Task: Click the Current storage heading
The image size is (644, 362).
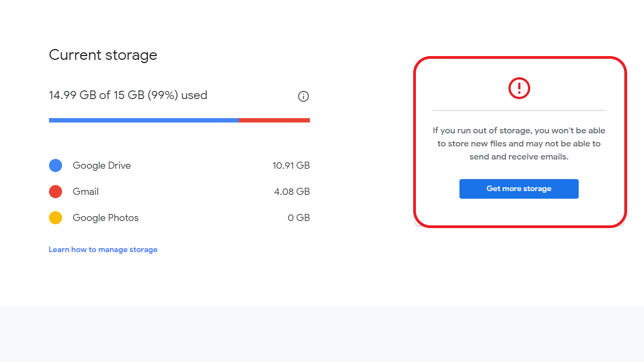Action: pyautogui.click(x=103, y=55)
